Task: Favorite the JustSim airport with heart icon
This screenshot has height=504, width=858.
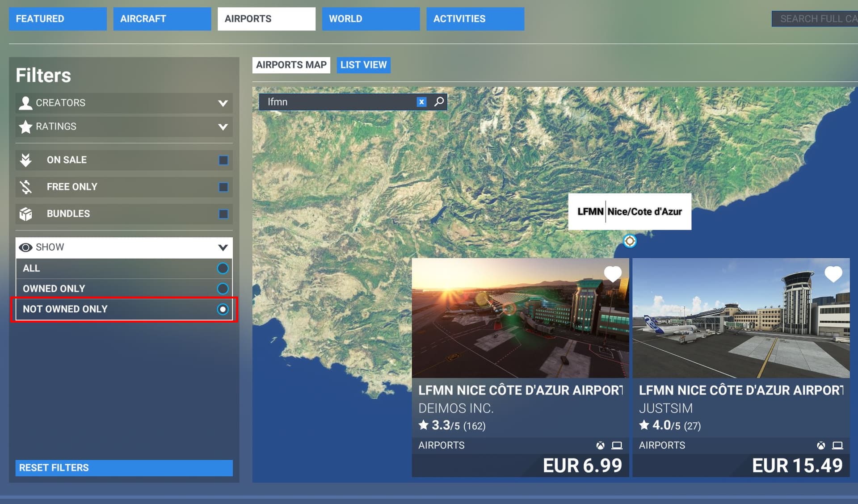Action: click(833, 273)
